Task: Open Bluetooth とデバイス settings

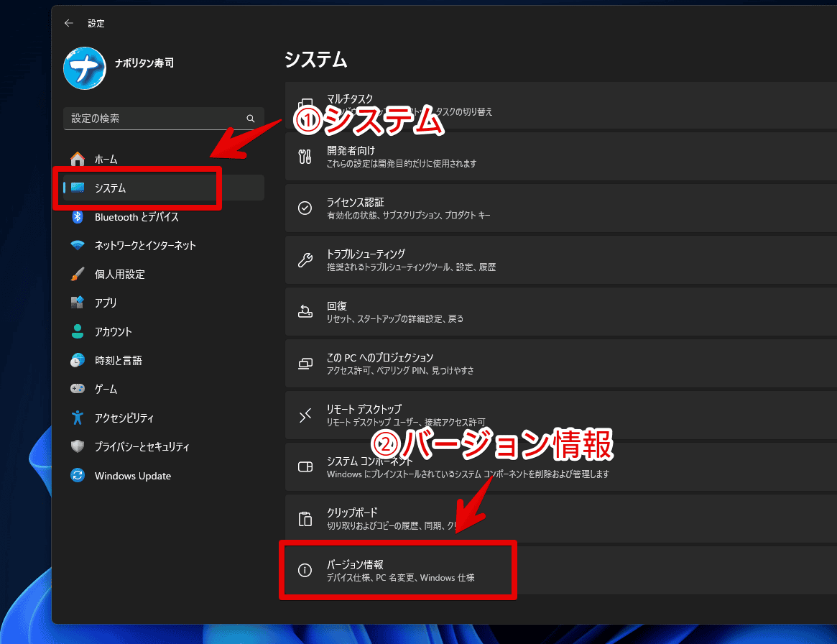Action: [x=163, y=217]
